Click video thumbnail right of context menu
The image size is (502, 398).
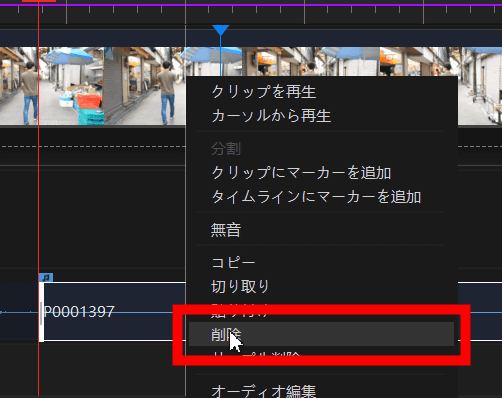click(x=480, y=86)
